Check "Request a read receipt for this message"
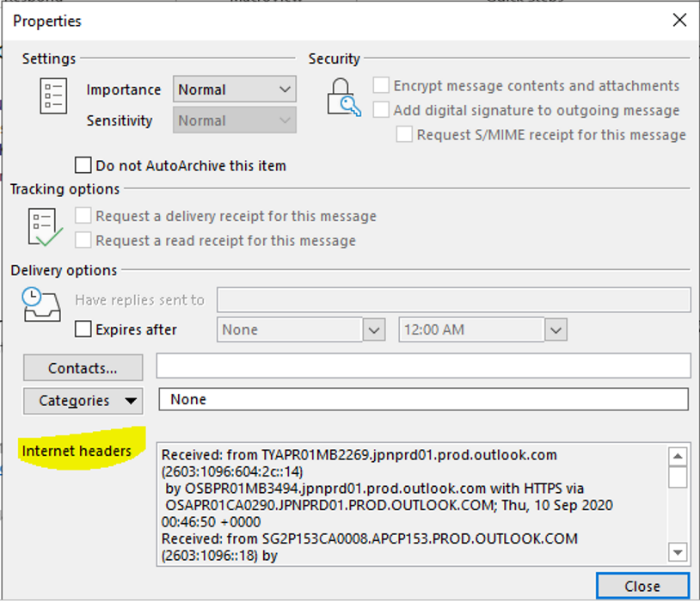The image size is (700, 603). (83, 240)
